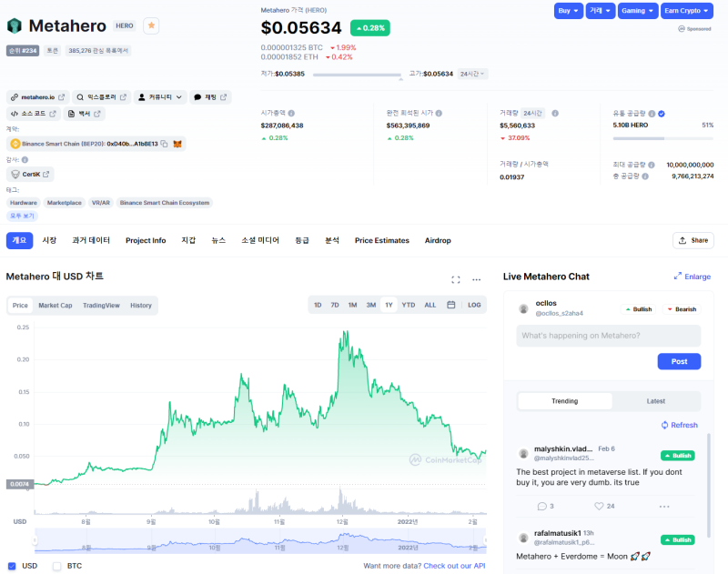Click the info icon next to 유통 공급량
This screenshot has height=574, width=728.
click(x=652, y=114)
